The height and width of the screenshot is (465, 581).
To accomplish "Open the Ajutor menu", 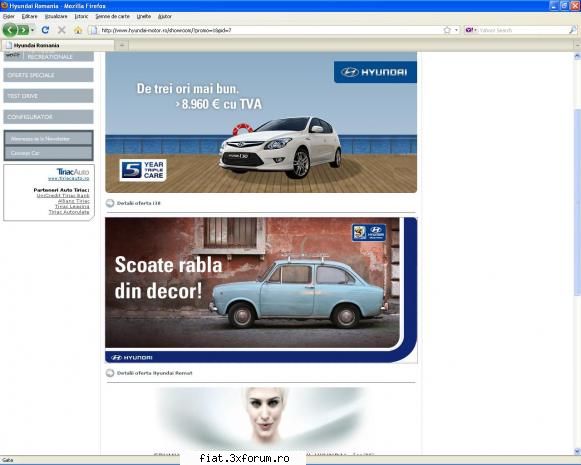I will point(165,16).
